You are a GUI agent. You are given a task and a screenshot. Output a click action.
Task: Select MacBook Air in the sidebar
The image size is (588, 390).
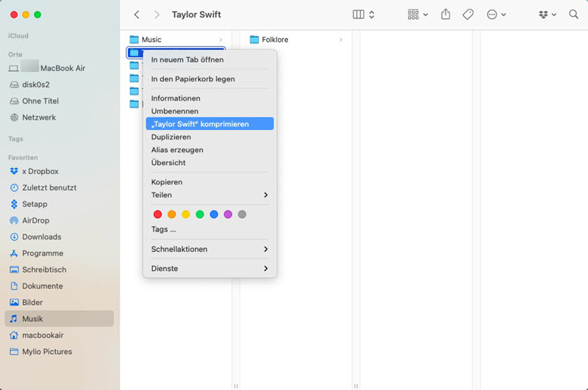[59, 68]
